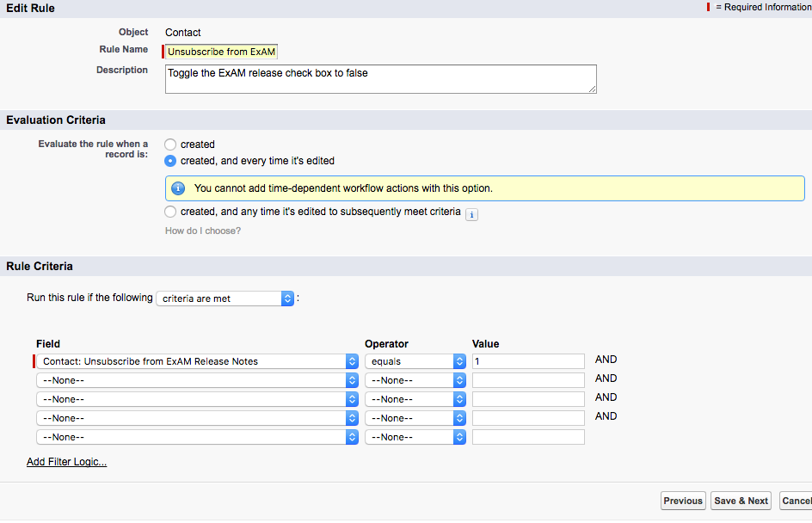Click the second row Value field
Viewport: 812px width, 523px height.
[527, 380]
